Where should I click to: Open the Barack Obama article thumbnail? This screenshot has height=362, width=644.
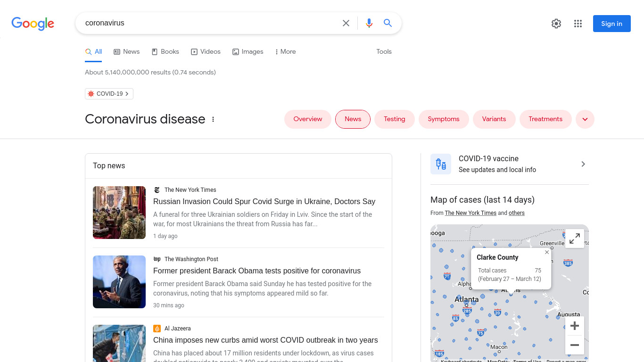tap(119, 282)
